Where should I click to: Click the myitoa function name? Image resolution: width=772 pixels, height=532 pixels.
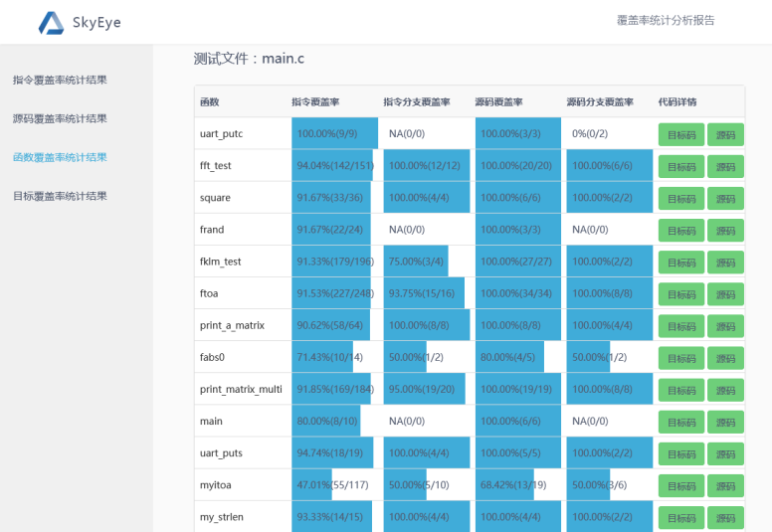[215, 485]
